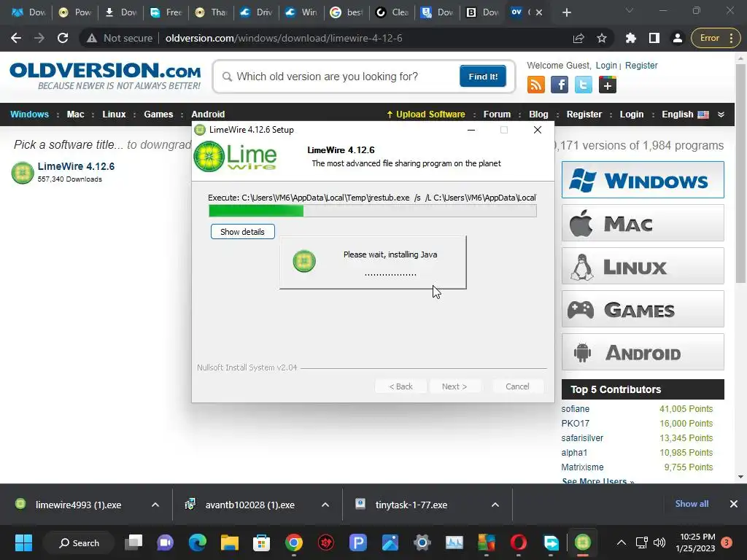
Task: Expand options for limewire4993 (1).exe download
Action: coord(155,505)
